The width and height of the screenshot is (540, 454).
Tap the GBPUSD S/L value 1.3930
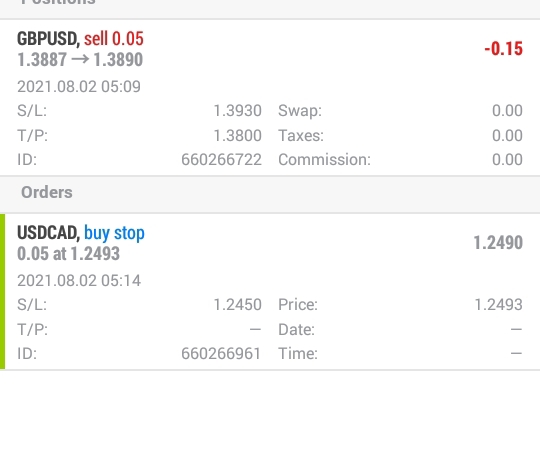point(238,111)
